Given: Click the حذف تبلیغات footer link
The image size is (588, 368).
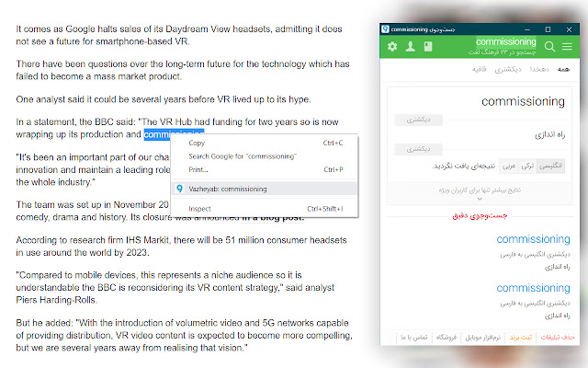Looking at the screenshot, I should tap(558, 338).
